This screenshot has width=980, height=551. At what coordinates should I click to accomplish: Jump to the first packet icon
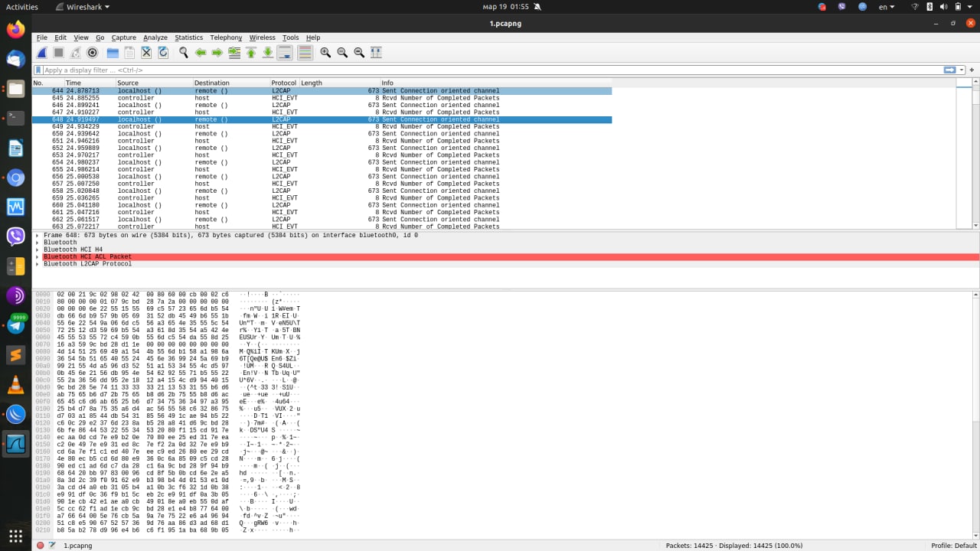[x=251, y=53]
